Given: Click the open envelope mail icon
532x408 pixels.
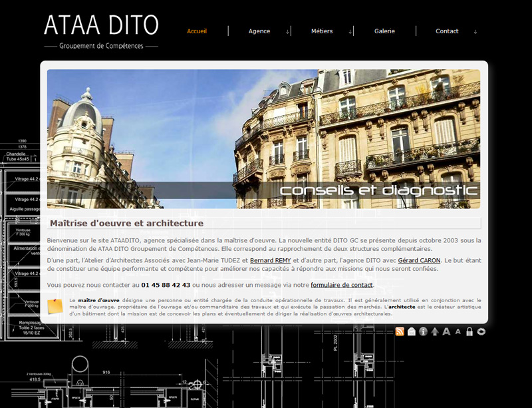Looking at the screenshot, I should pyautogui.click(x=411, y=331).
